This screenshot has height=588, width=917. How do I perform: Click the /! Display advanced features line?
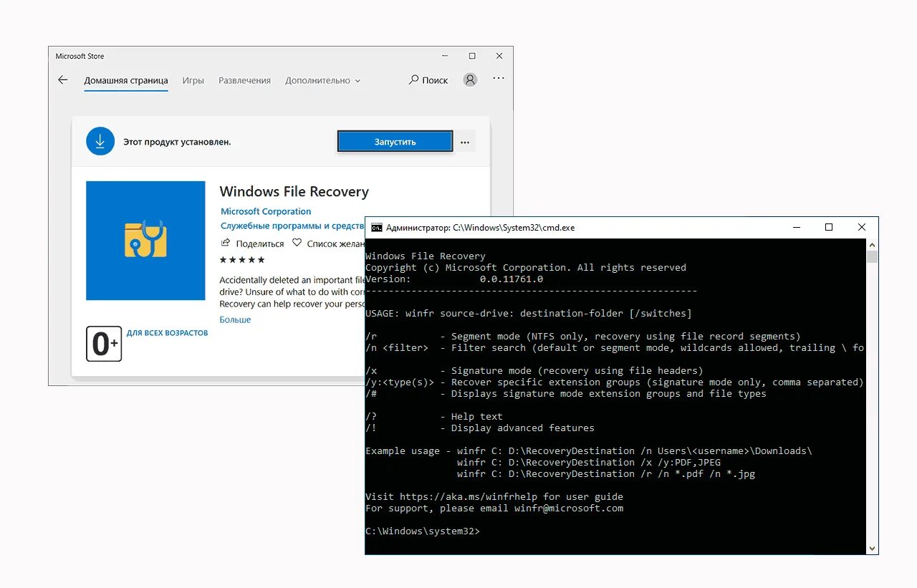(480, 428)
